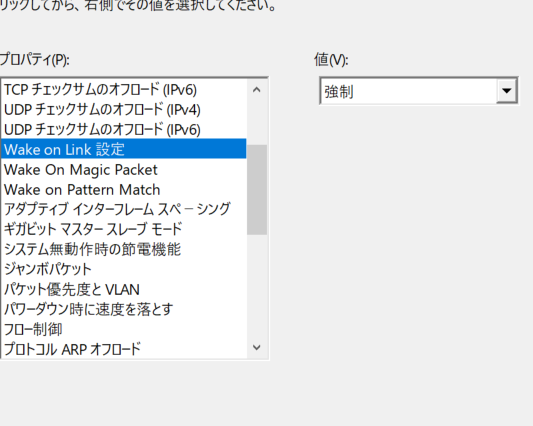
Task: Select Wake on Link 設定 property
Action: click(x=124, y=149)
